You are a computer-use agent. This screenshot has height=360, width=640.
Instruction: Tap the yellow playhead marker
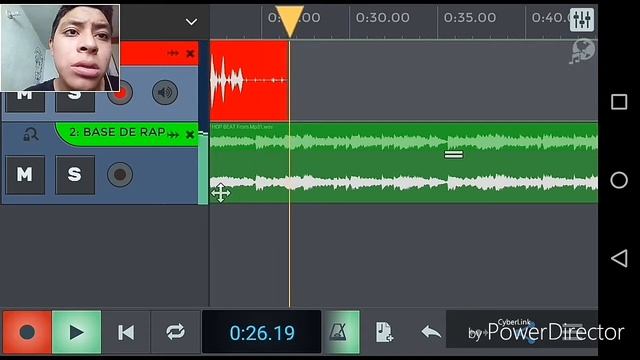[x=289, y=21]
